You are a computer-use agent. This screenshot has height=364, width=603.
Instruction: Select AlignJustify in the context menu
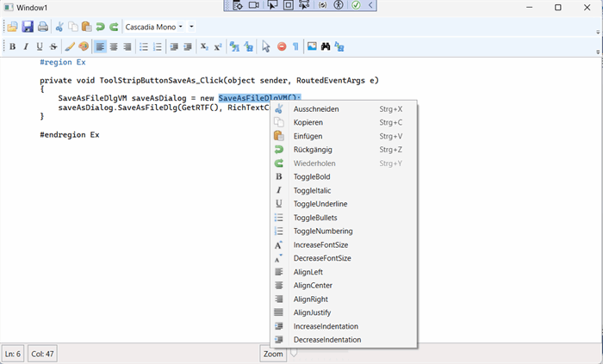tap(344, 312)
